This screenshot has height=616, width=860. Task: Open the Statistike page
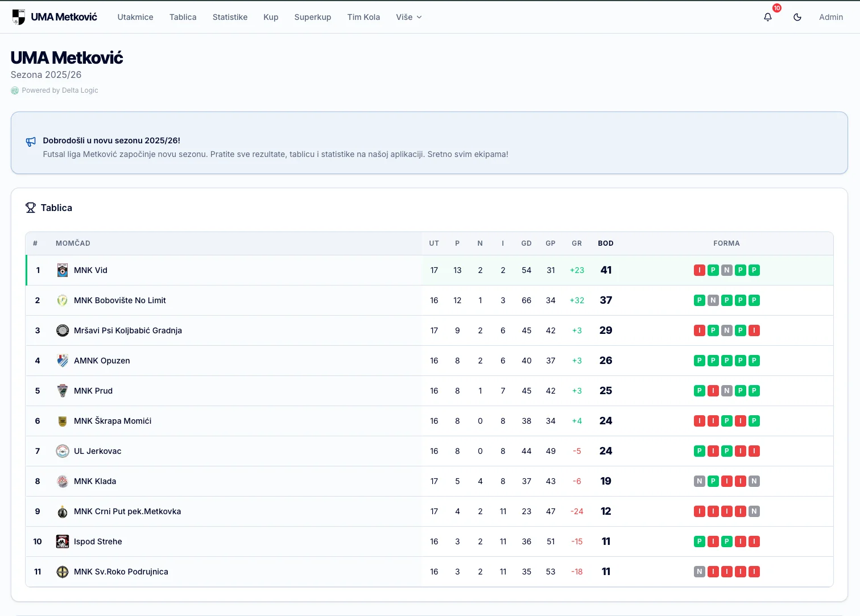pos(230,17)
